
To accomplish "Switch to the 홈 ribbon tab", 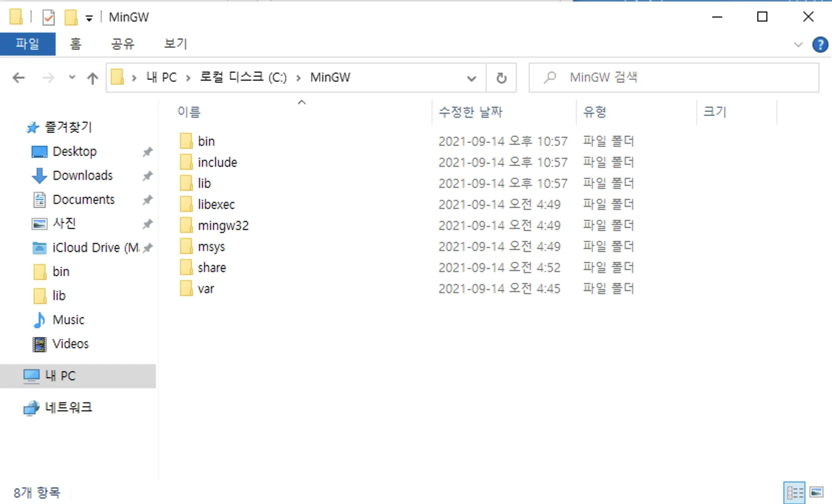I will click(75, 44).
